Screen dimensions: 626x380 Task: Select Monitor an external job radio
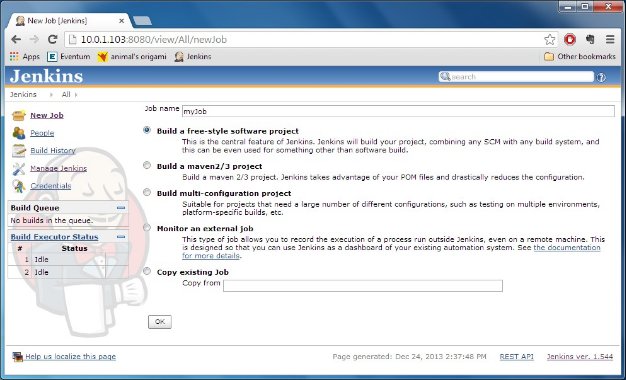(147, 228)
